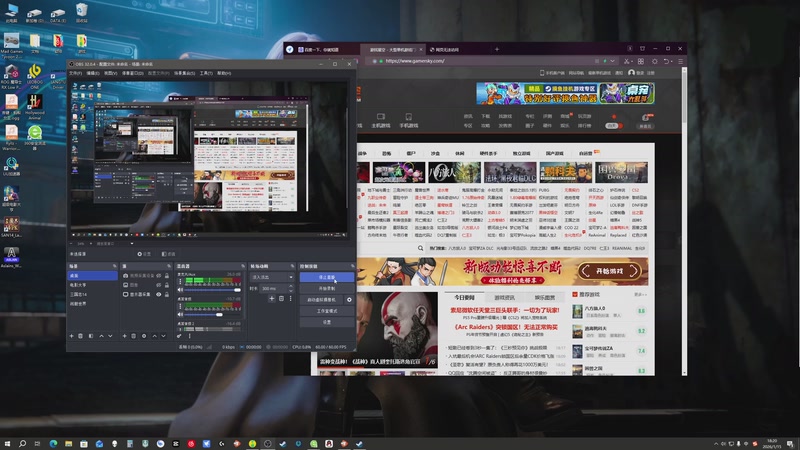Click the highlighted blue stop streaming button in OBS
Viewport: 800px width, 450px height.
(x=327, y=277)
